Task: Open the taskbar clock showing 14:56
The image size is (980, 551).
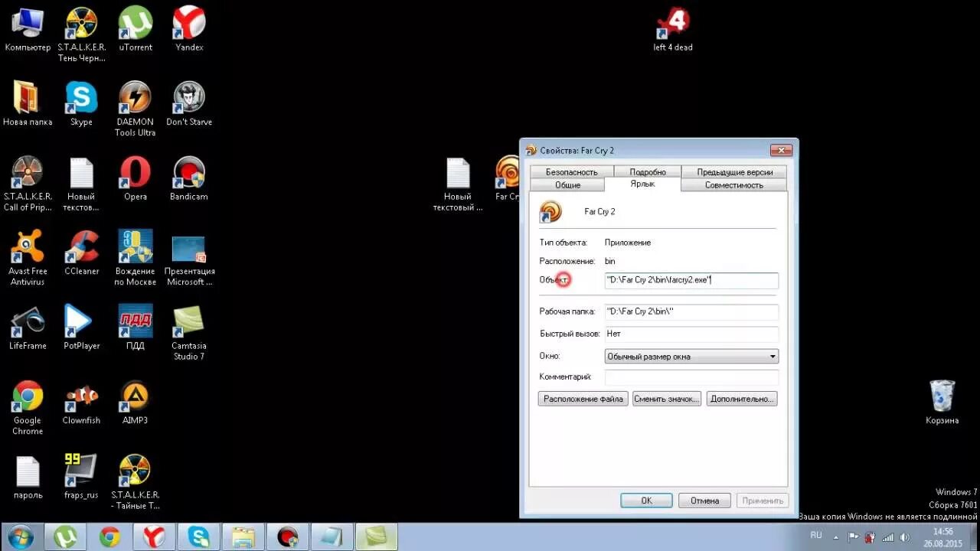Action: click(943, 537)
